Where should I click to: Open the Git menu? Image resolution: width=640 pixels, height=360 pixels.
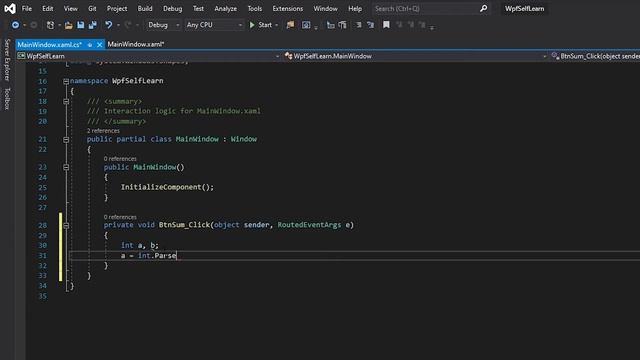click(x=92, y=9)
